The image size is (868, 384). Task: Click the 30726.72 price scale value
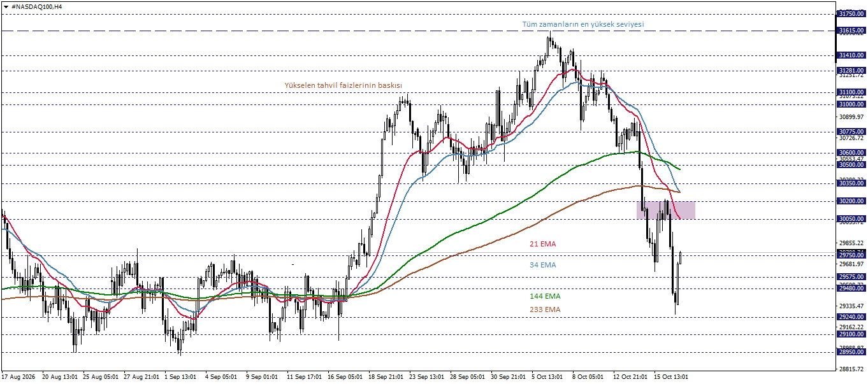coord(851,138)
